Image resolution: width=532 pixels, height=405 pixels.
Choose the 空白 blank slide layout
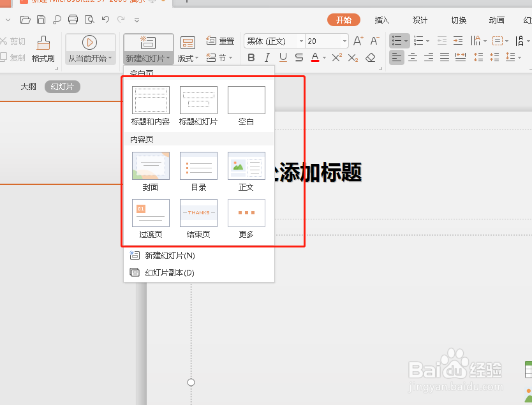tap(246, 101)
